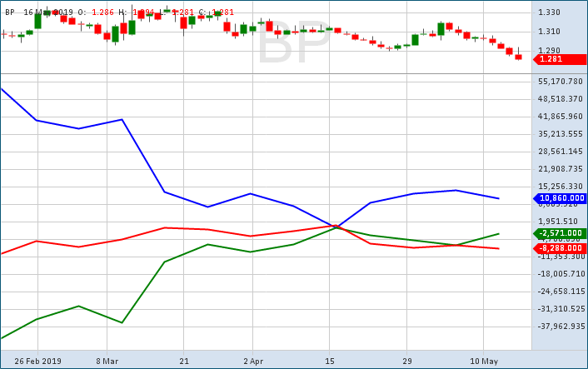Click the -18,005.710 axis value

[x=561, y=274]
